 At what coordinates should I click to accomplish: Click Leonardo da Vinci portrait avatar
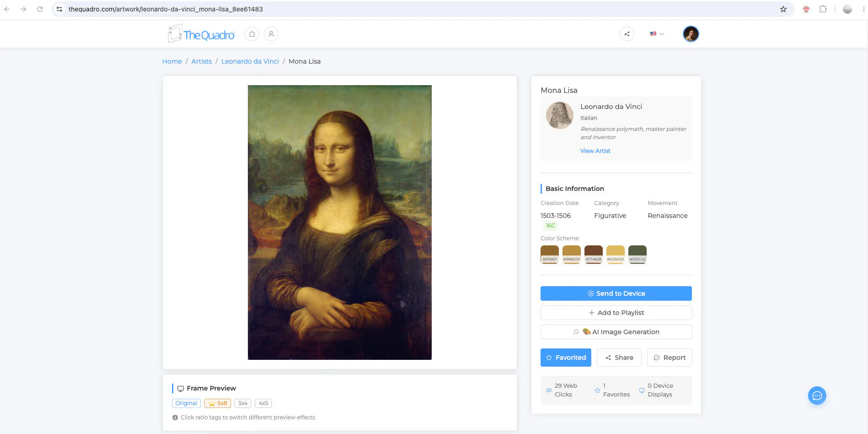click(560, 115)
